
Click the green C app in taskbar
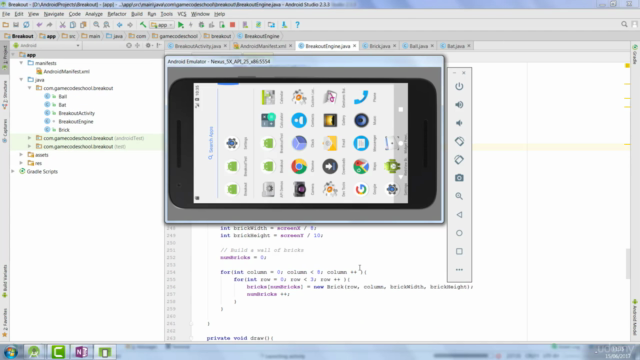click(58, 352)
